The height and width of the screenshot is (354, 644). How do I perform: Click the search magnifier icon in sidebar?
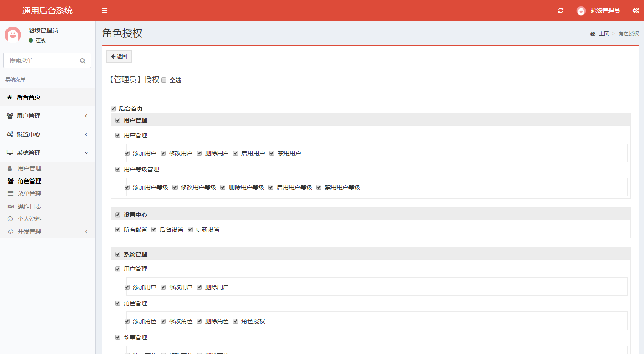[x=83, y=61]
